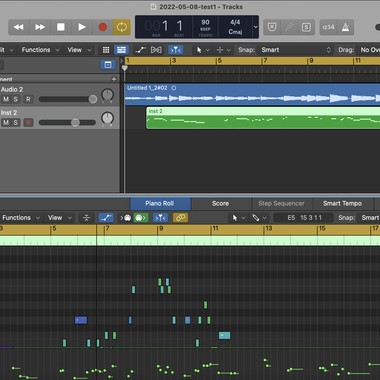Open the Piano Roll View menu
The width and height of the screenshot is (380, 380).
click(60, 218)
